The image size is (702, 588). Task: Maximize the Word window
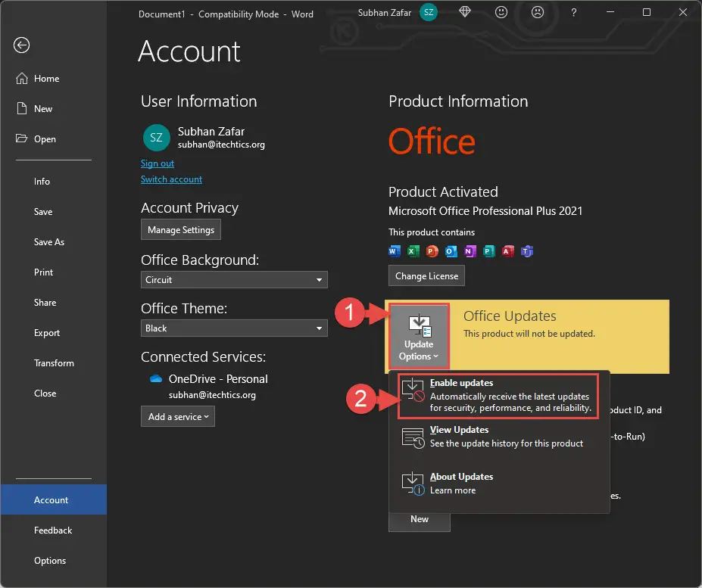pos(647,13)
